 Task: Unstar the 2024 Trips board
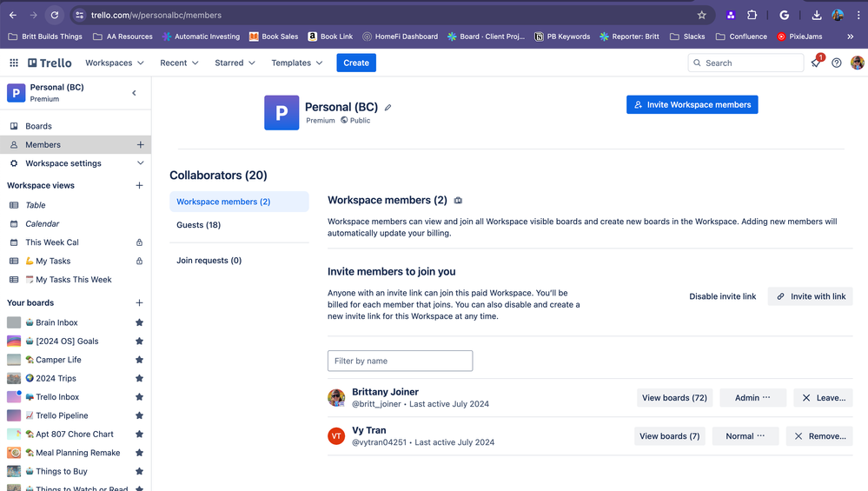[140, 379]
